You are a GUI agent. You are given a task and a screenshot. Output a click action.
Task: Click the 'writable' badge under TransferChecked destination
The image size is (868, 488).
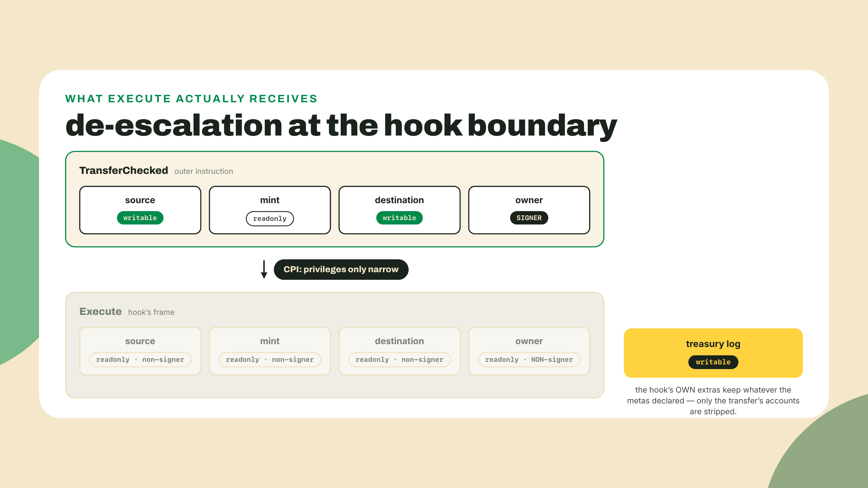[x=400, y=218]
